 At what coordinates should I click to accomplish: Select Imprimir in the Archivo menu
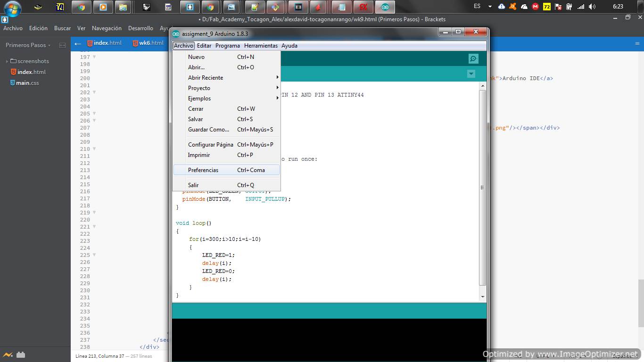226,155
